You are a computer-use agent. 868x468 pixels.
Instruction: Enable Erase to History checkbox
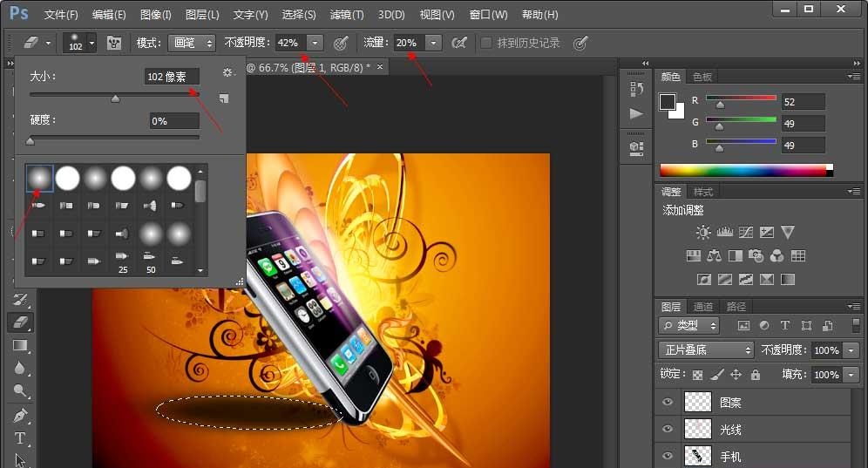tap(486, 43)
